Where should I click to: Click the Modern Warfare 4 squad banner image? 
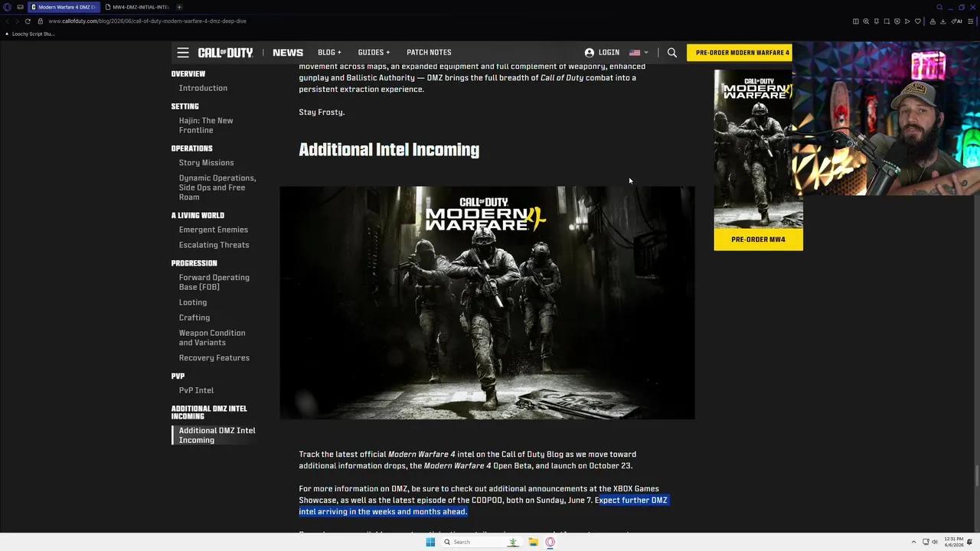[487, 302]
